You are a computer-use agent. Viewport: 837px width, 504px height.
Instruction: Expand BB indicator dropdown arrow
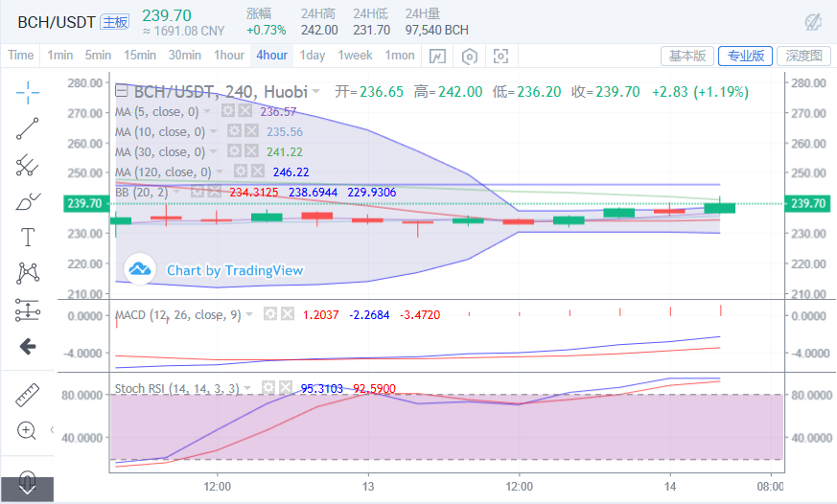point(176,192)
